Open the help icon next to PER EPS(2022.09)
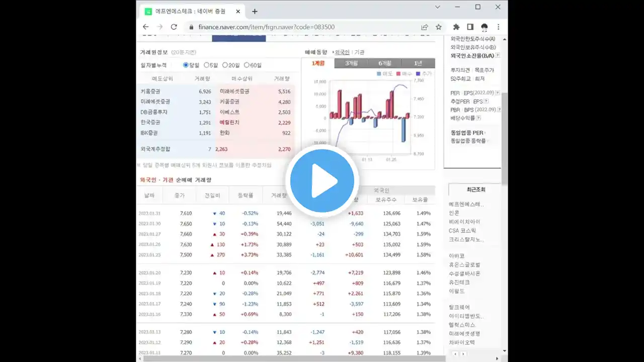Image resolution: width=644 pixels, height=362 pixels. click(x=498, y=93)
